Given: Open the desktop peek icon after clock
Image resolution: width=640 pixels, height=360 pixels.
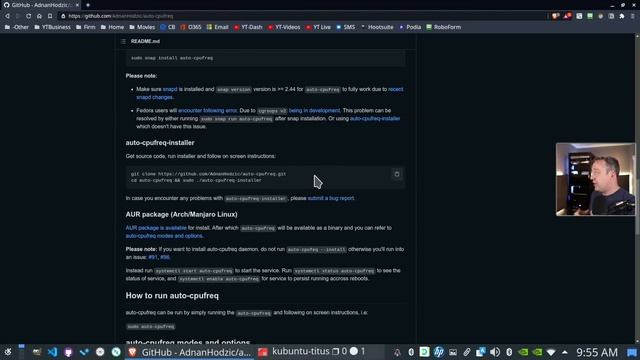Looking at the screenshot, I should tap(632, 352).
